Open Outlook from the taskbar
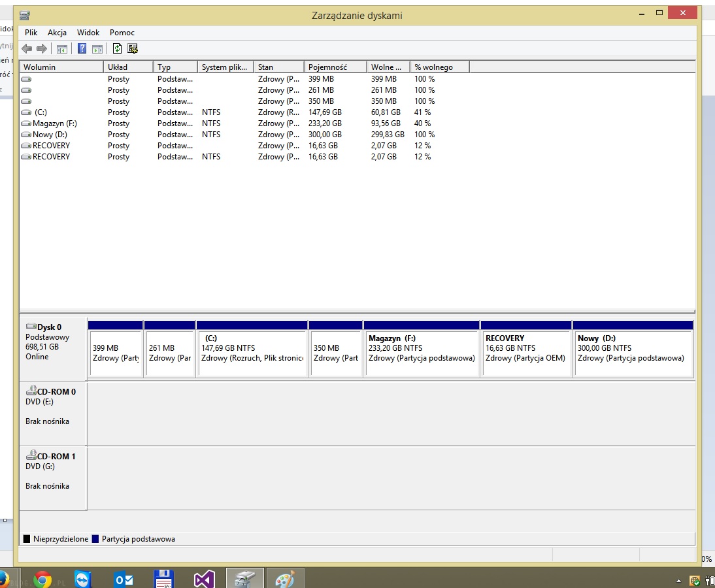 pos(124,580)
